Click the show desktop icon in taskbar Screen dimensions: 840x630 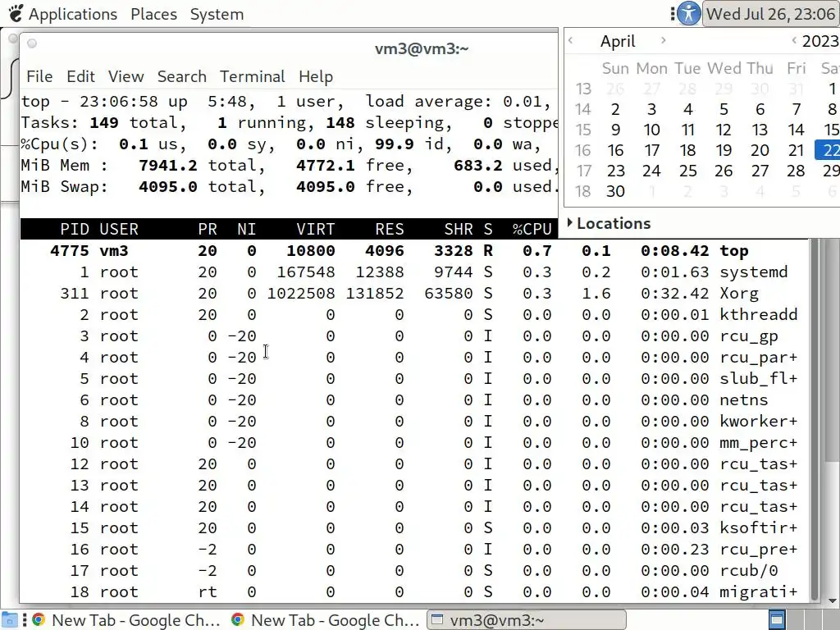pyautogui.click(x=10, y=620)
